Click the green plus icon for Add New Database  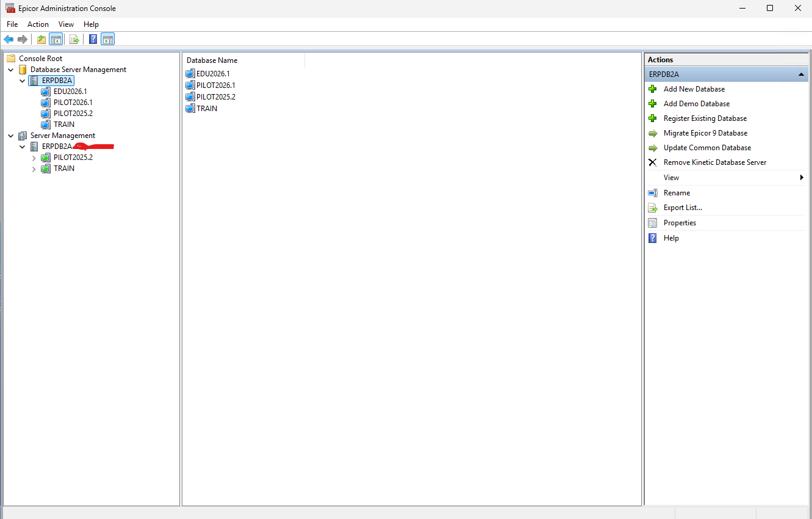[x=653, y=89]
